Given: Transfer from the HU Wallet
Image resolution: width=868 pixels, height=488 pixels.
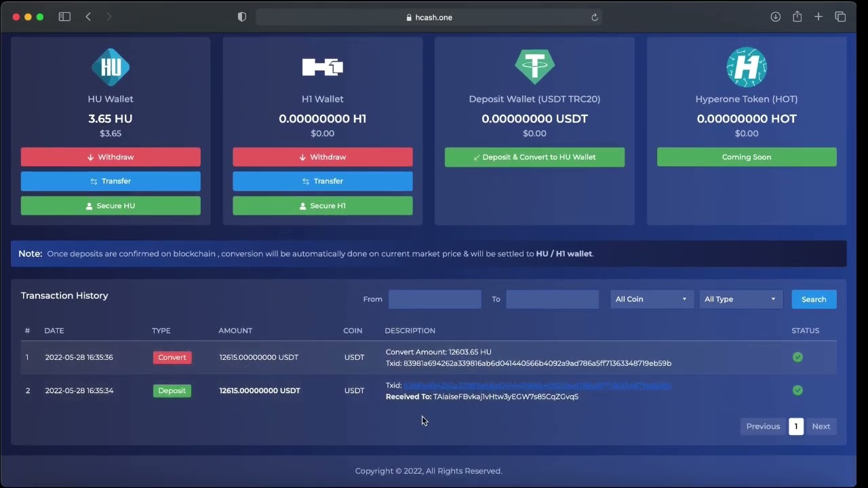Looking at the screenshot, I should pyautogui.click(x=111, y=181).
